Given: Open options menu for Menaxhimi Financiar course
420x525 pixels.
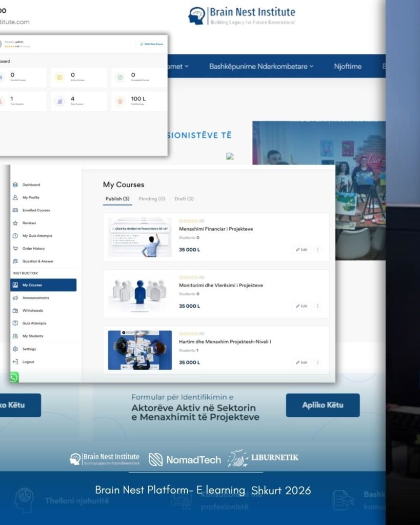Looking at the screenshot, I should [317, 250].
